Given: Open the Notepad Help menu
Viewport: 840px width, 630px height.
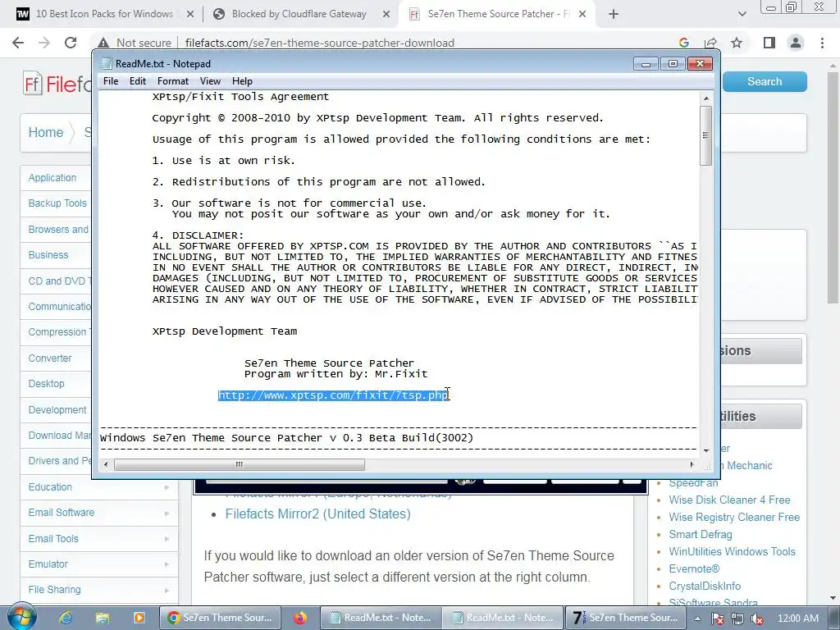Looking at the screenshot, I should (x=242, y=81).
